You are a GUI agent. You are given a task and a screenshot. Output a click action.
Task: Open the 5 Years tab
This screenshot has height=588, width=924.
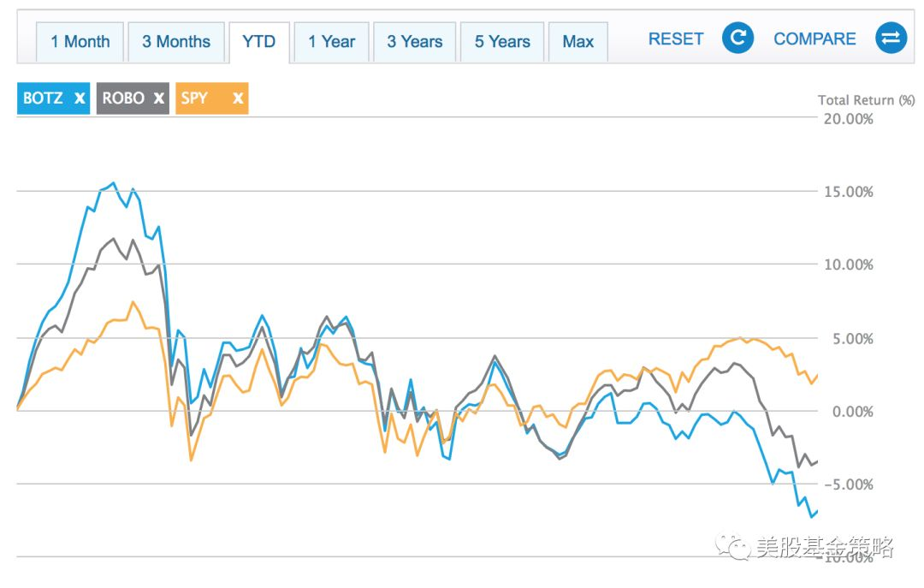502,41
